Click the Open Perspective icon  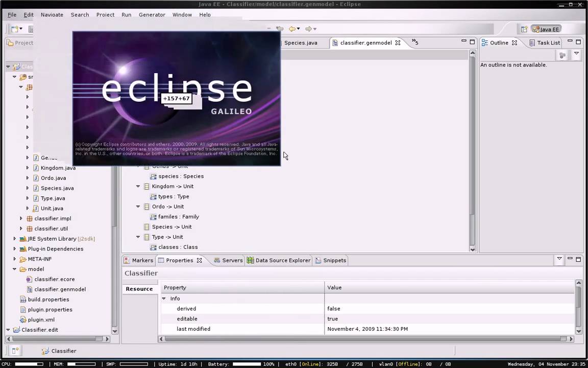tap(524, 29)
